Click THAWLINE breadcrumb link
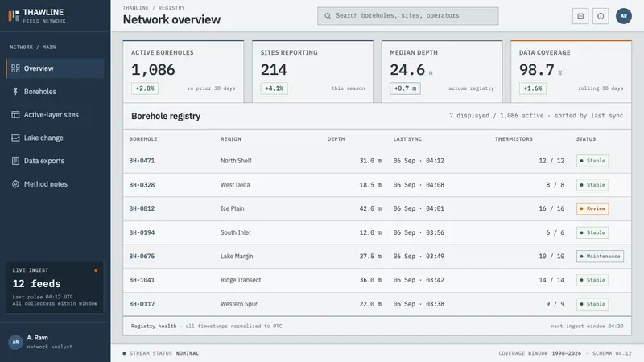 tap(135, 8)
